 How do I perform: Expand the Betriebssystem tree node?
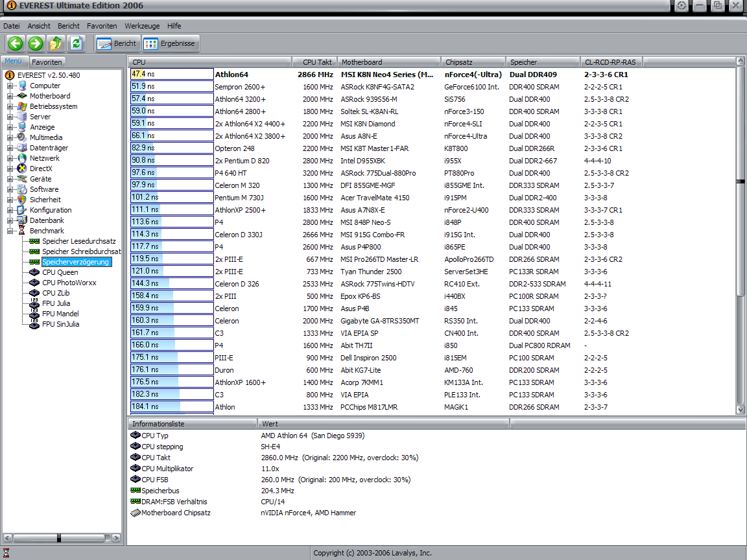click(10, 107)
